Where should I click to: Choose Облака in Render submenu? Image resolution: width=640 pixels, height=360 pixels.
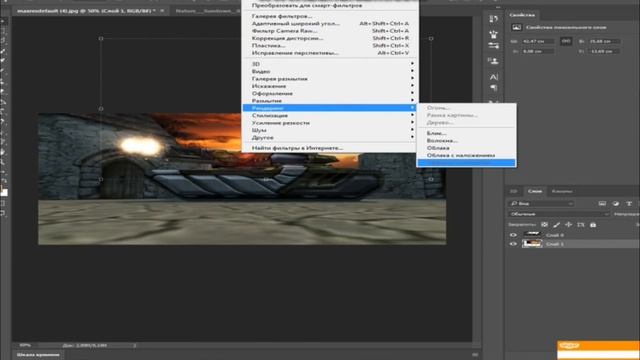(466, 148)
